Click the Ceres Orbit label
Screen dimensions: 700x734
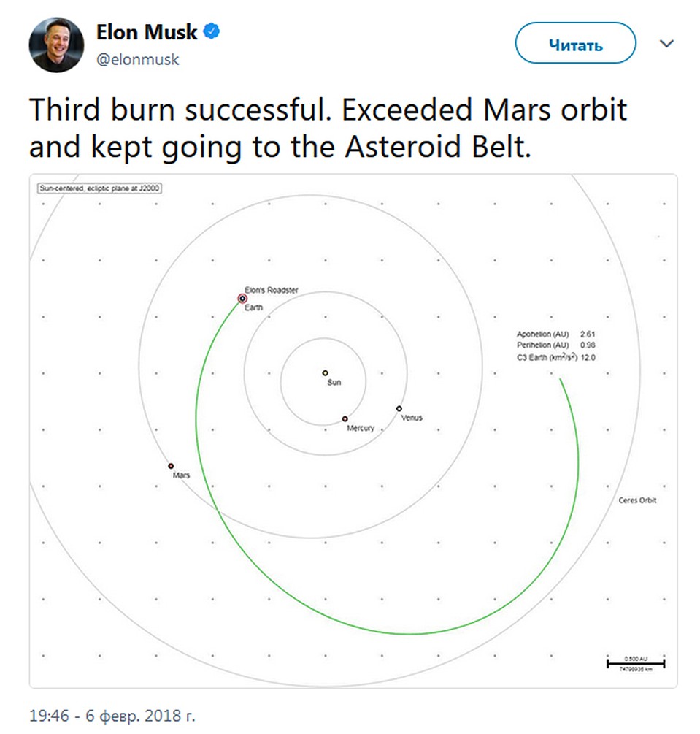pyautogui.click(x=637, y=500)
